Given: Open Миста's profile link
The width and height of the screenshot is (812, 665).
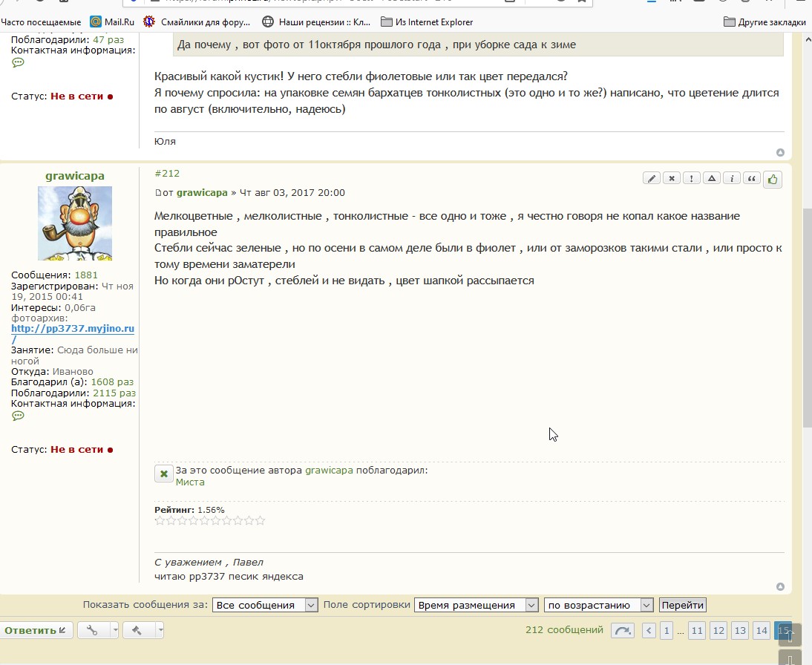Looking at the screenshot, I should tap(190, 482).
